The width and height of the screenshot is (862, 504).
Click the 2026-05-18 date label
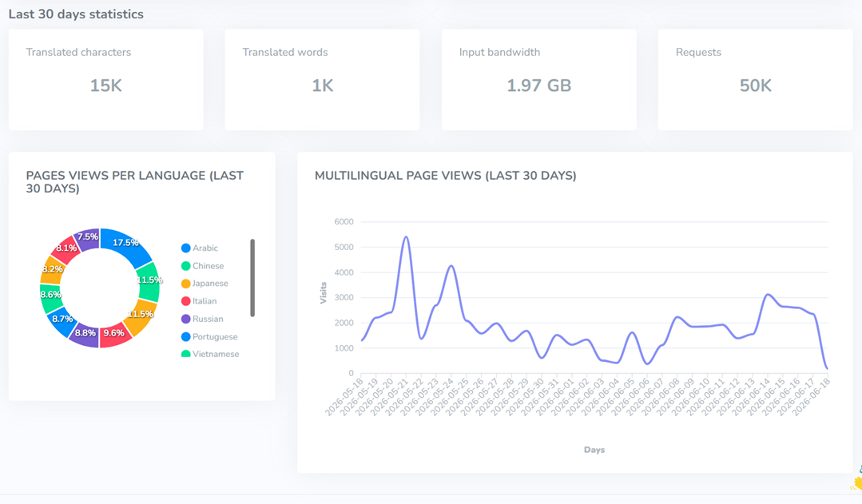pos(344,396)
